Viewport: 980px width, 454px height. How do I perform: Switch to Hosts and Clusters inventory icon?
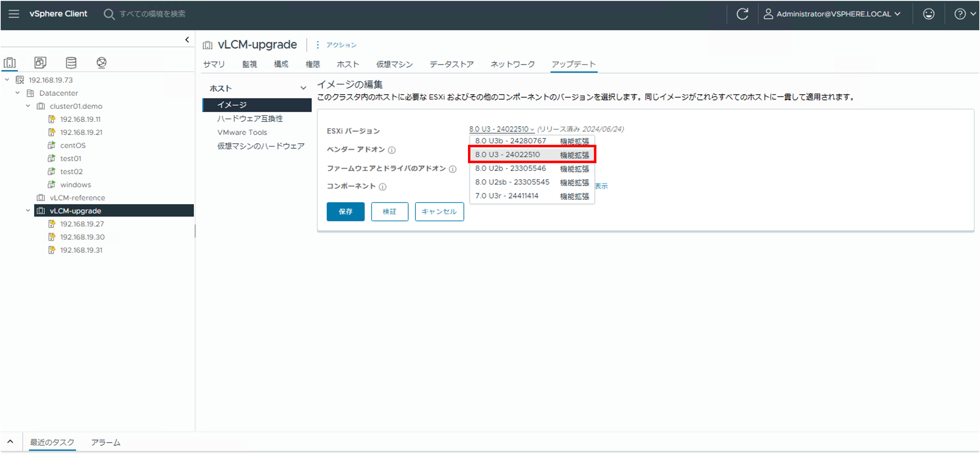[10, 62]
